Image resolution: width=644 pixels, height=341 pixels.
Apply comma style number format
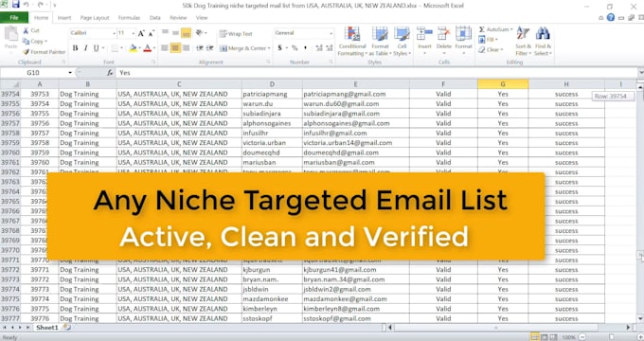click(x=306, y=48)
